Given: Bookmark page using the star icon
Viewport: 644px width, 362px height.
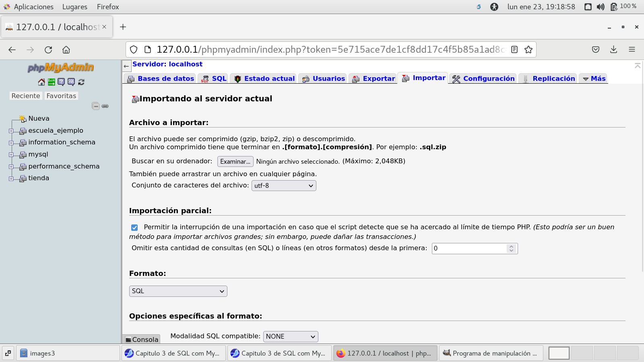Looking at the screenshot, I should coord(528,49).
